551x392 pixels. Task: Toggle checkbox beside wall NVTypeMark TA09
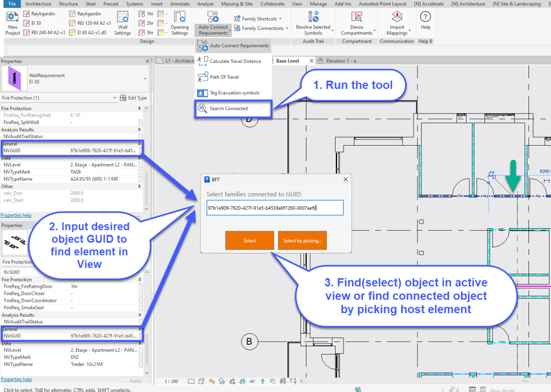[x=141, y=172]
